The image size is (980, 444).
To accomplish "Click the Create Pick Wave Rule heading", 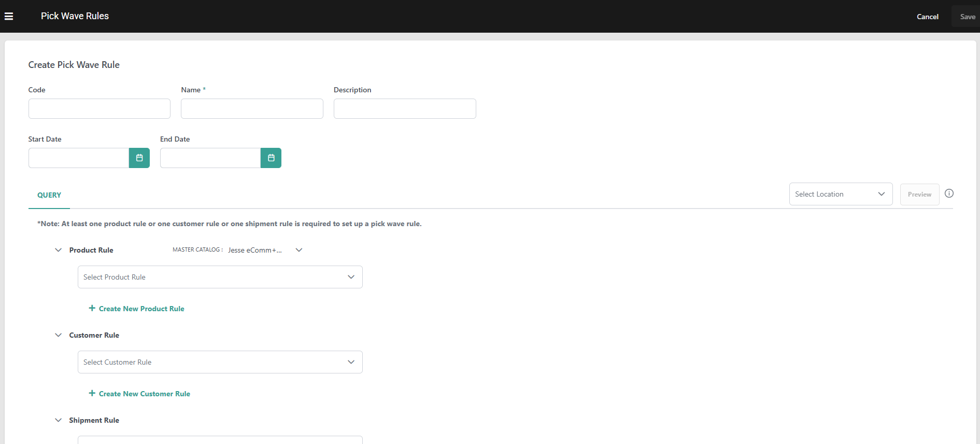I will [74, 65].
